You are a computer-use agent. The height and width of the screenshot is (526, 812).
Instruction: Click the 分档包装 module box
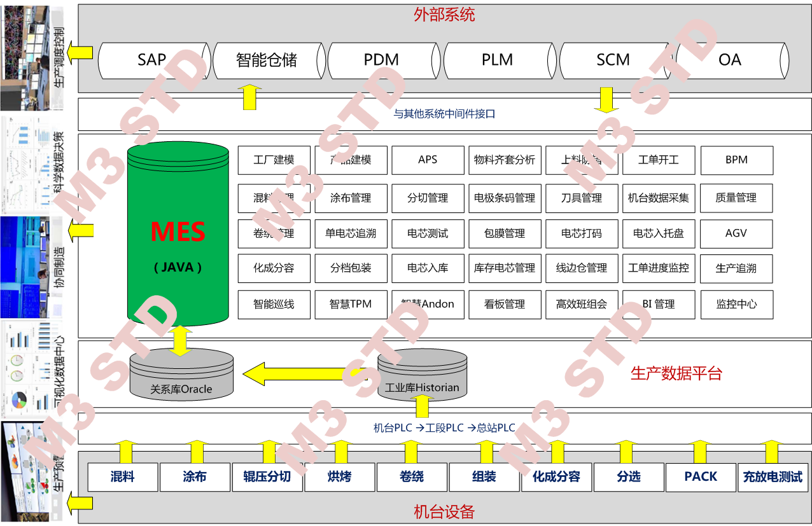pyautogui.click(x=351, y=268)
